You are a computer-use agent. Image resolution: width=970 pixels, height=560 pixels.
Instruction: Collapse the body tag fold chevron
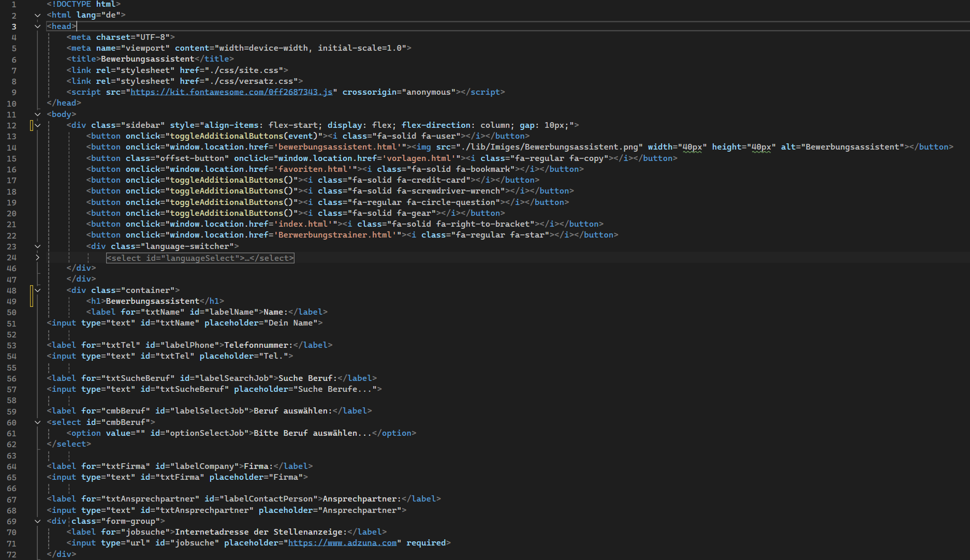coord(37,114)
